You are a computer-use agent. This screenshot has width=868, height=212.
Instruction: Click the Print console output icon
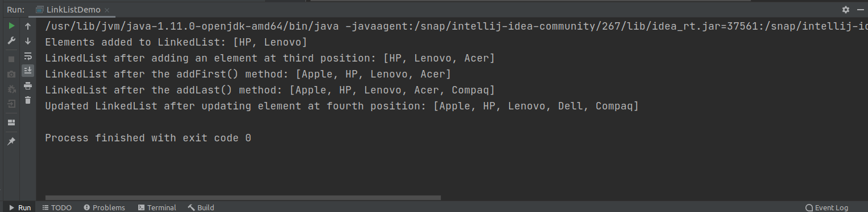28,85
